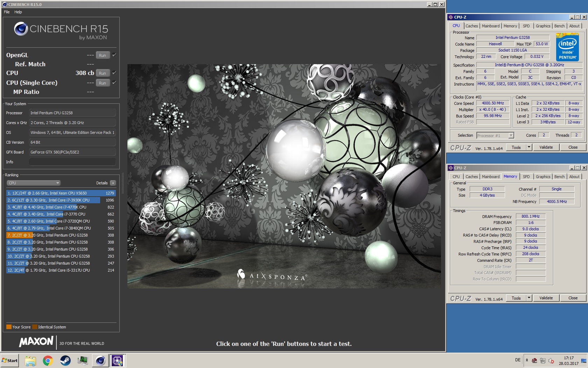The width and height of the screenshot is (588, 368).
Task: Switch to Caches tab in lower CPU-Z
Action: point(471,177)
